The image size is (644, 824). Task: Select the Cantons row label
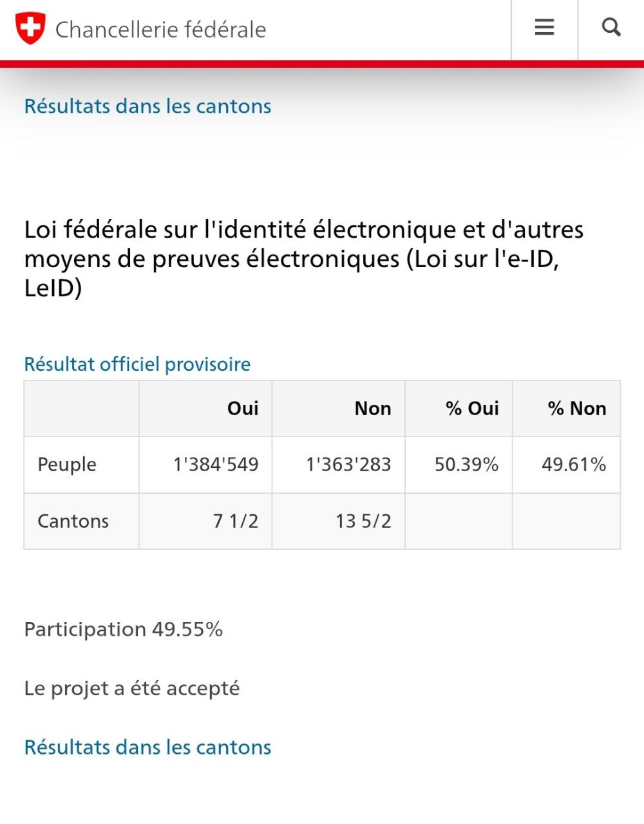coord(73,521)
